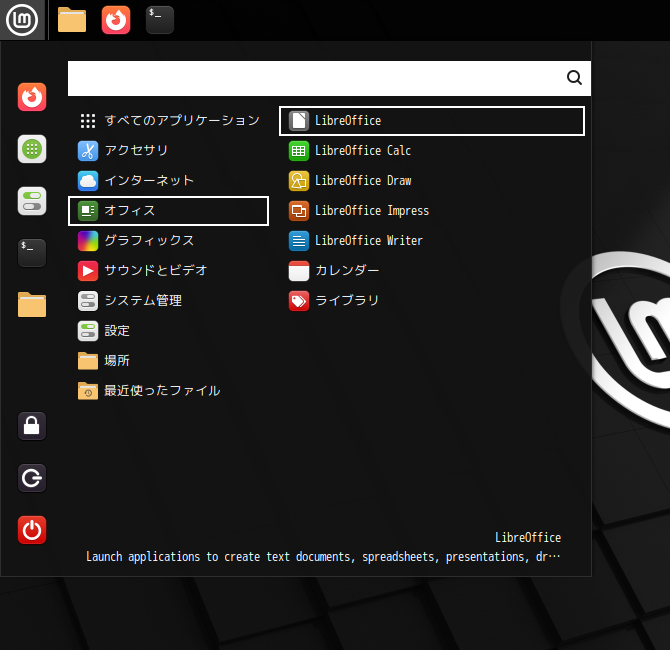Select グラフィックス category
Screen dimensions: 670x650
[x=168, y=241]
